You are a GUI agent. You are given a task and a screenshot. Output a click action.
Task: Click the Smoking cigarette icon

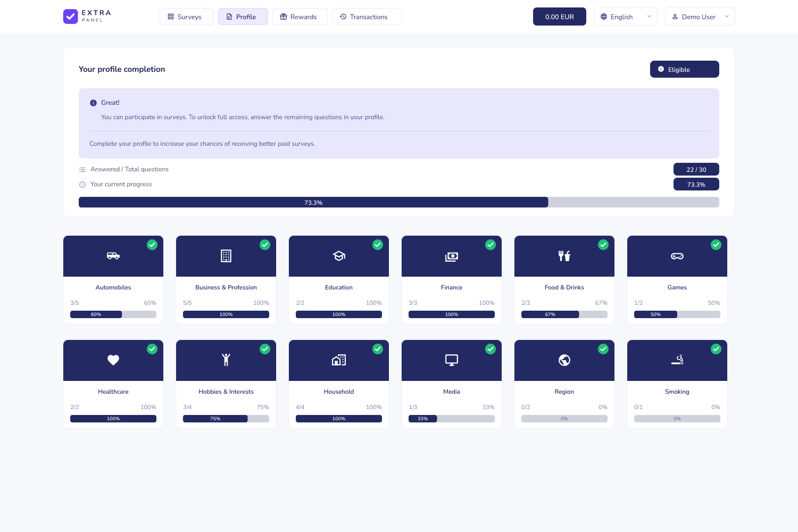pos(677,360)
